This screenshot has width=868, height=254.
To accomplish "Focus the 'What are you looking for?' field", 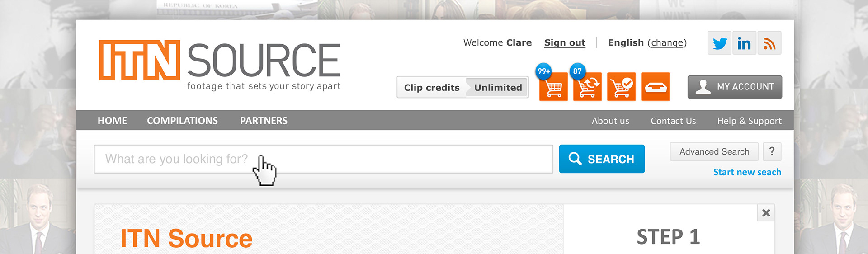I will [323, 159].
